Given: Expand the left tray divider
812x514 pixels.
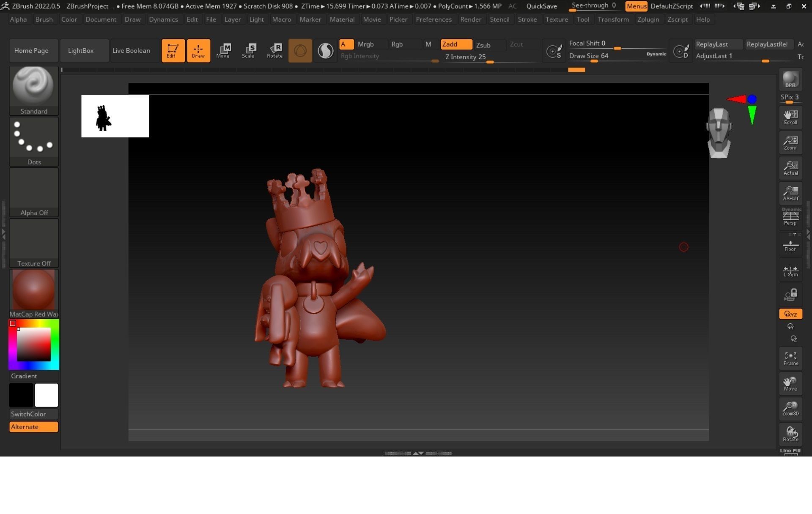Looking at the screenshot, I should [4, 234].
